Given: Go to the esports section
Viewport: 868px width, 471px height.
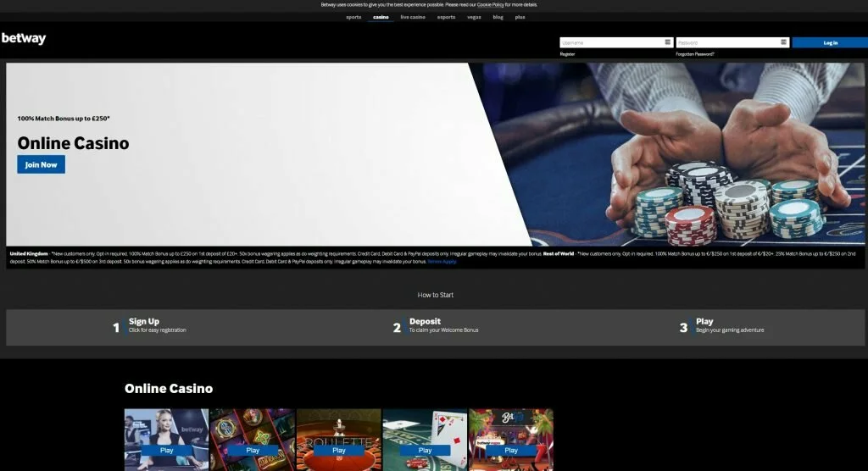Looking at the screenshot, I should [x=446, y=17].
